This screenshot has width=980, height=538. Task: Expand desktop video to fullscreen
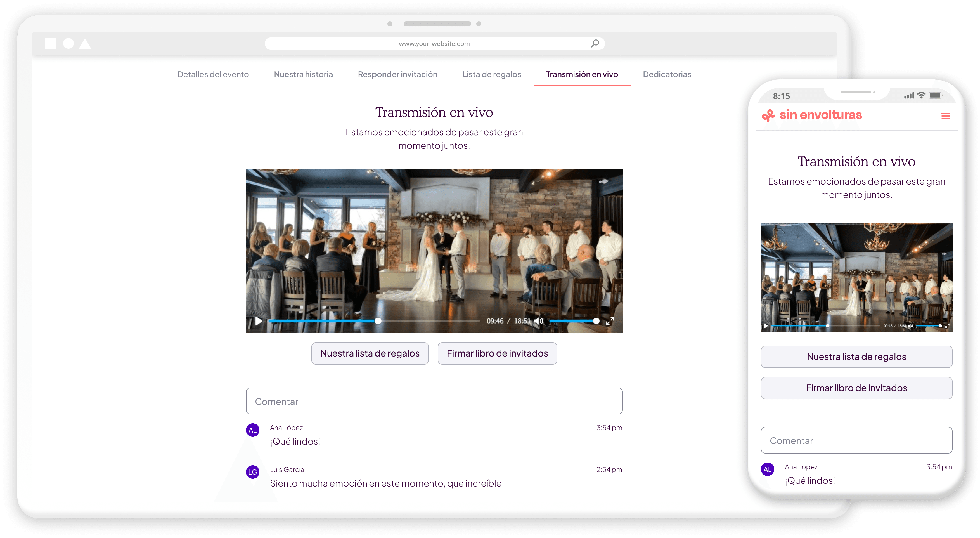[x=610, y=321]
